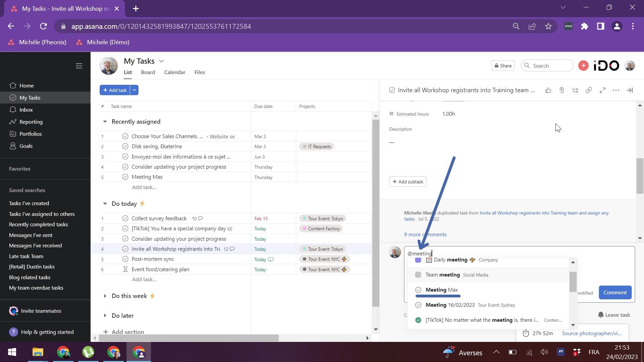The height and width of the screenshot is (362, 644).
Task: Expand task pane to full screen
Action: coord(602,90)
